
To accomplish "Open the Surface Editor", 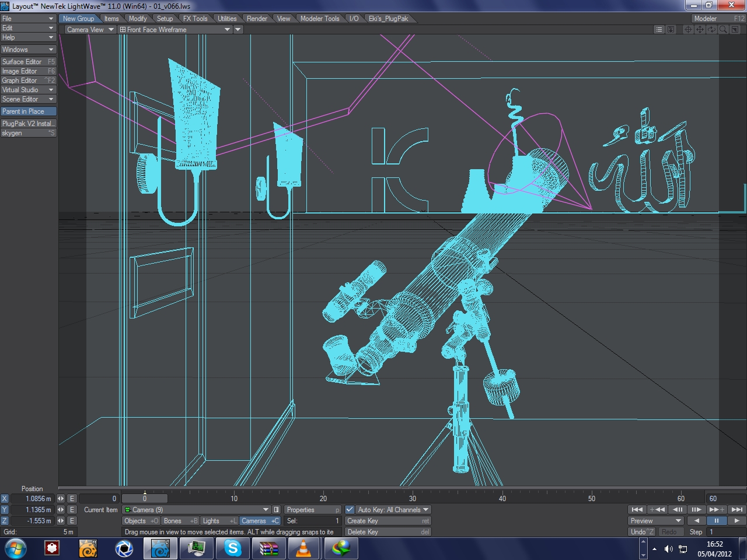I will tap(28, 62).
